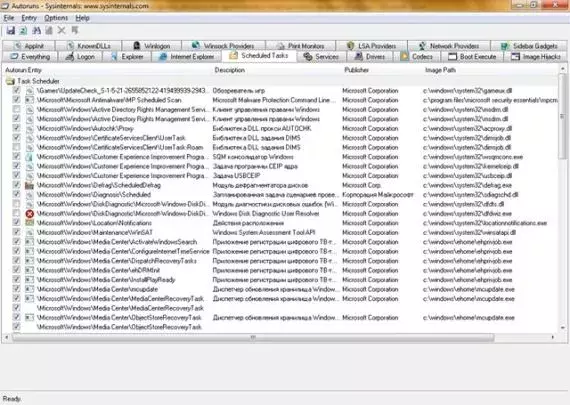Screen dimensions: 570x405
Task: Switch to the Winsock Providers tab
Action: (x=223, y=46)
